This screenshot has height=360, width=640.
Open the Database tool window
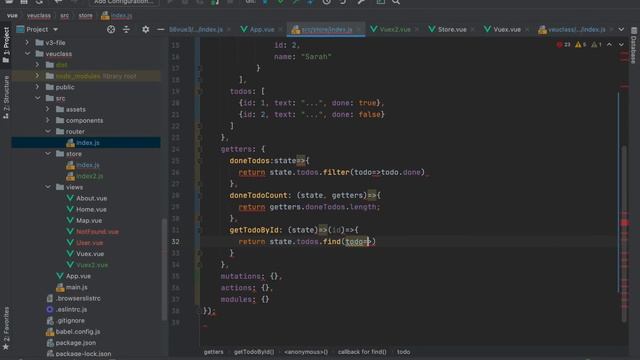click(x=634, y=46)
